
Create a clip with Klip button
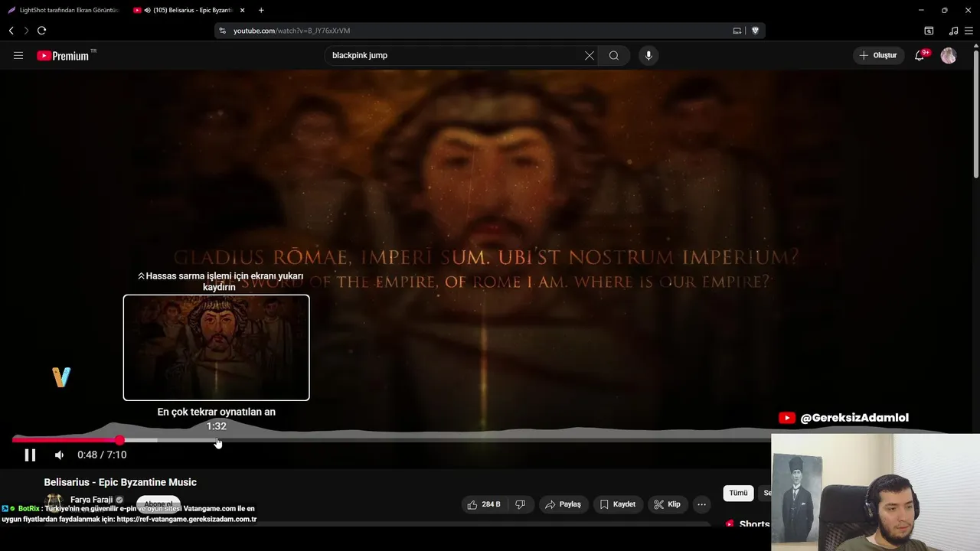(x=668, y=504)
